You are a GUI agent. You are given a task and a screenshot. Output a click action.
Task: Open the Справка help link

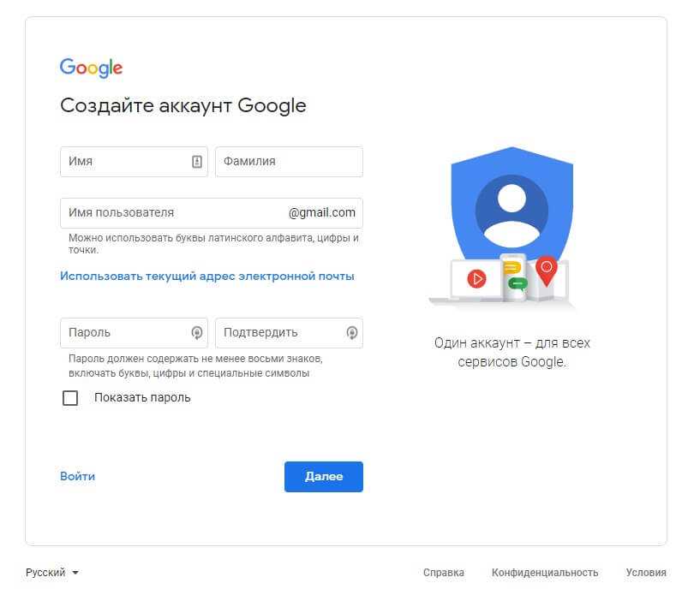(x=444, y=573)
